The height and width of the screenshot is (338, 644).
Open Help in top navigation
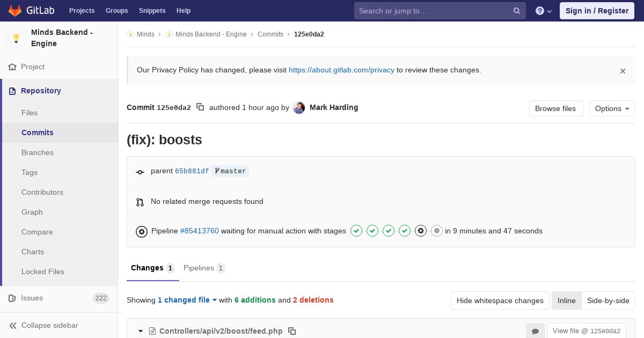coord(184,11)
